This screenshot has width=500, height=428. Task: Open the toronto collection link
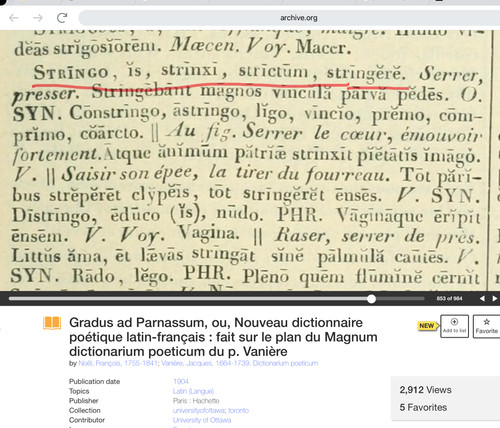(238, 410)
